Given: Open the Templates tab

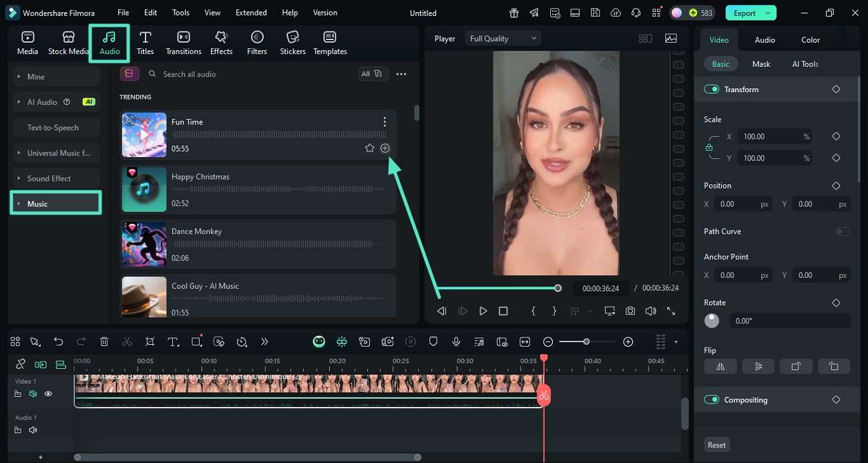Looking at the screenshot, I should click(x=330, y=43).
